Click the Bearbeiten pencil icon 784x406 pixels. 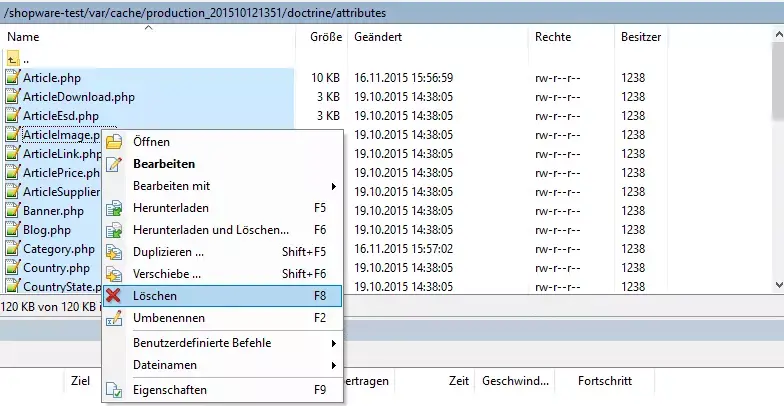tap(115, 164)
